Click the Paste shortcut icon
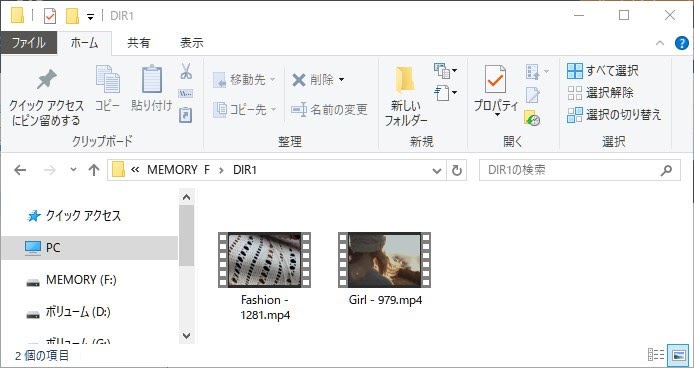The image size is (694, 368). pos(185,115)
